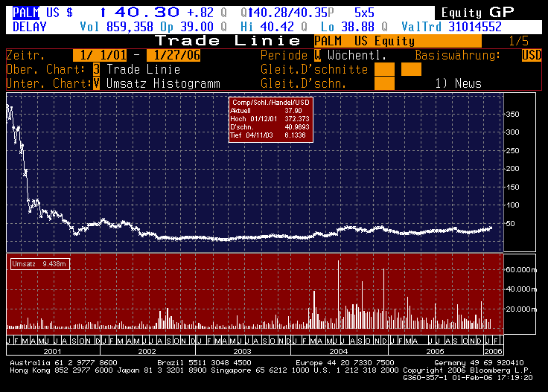Select lower chart type field V
This screenshot has height=392, width=548.
(x=97, y=83)
